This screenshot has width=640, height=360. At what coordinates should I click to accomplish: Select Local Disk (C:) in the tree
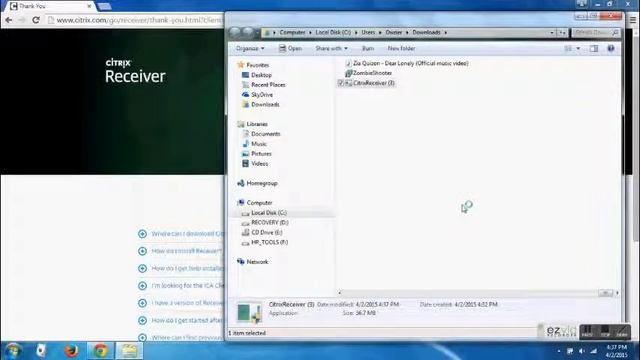click(x=269, y=213)
